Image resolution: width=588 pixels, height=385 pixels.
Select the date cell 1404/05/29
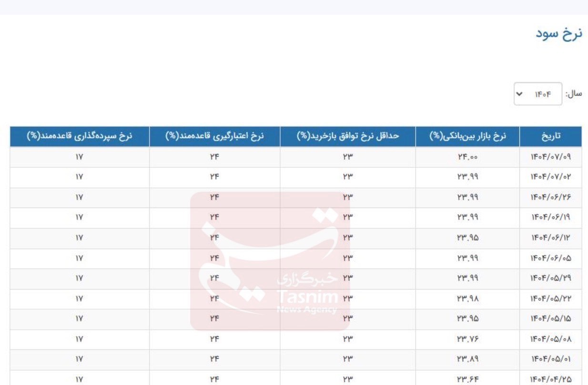[x=551, y=279]
